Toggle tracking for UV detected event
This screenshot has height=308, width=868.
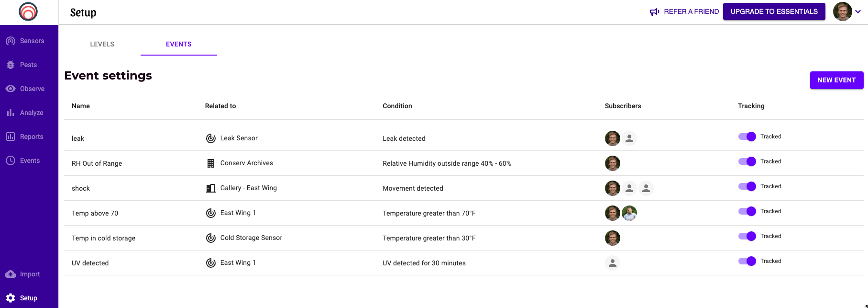pos(747,261)
